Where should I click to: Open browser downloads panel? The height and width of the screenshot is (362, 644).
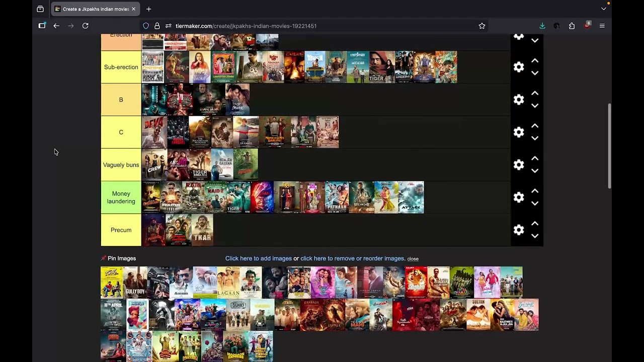542,26
